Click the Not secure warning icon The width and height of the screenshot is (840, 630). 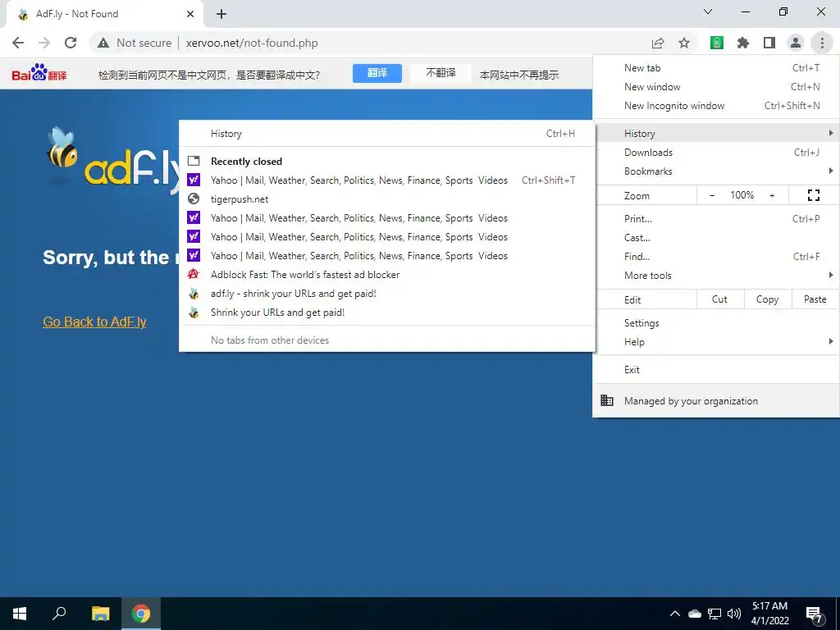pyautogui.click(x=103, y=43)
